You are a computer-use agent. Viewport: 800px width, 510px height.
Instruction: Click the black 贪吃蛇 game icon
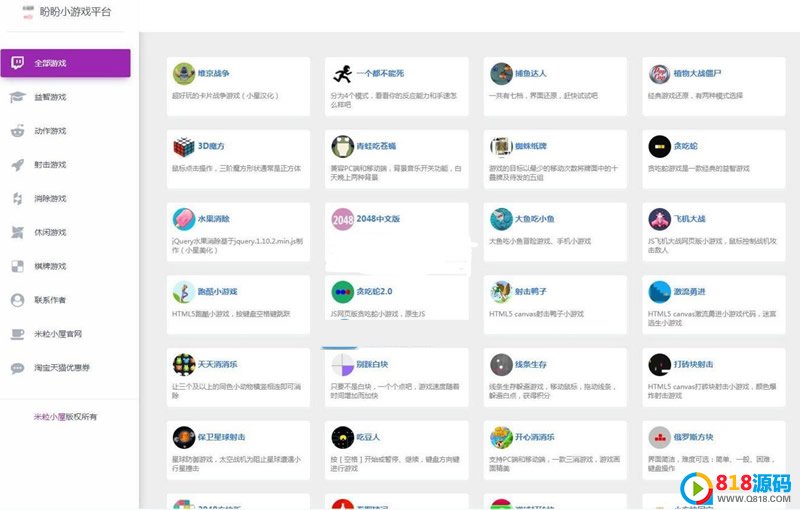[659, 146]
